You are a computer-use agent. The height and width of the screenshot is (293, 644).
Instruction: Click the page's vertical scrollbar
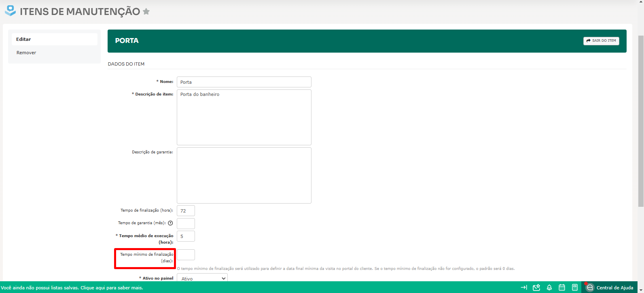[641, 121]
